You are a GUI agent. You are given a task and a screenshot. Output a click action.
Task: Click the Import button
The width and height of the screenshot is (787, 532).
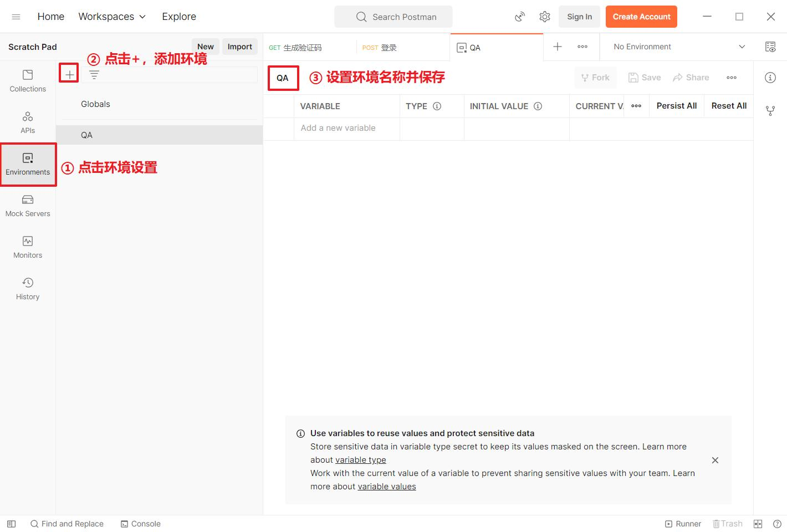(240, 47)
